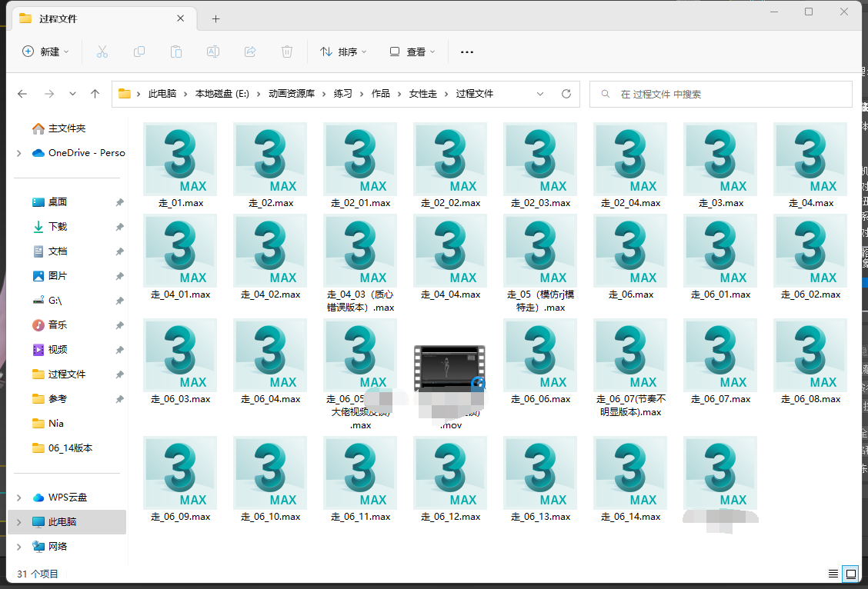
Task: Unpin 下载 via its pin icon
Action: pos(119,227)
